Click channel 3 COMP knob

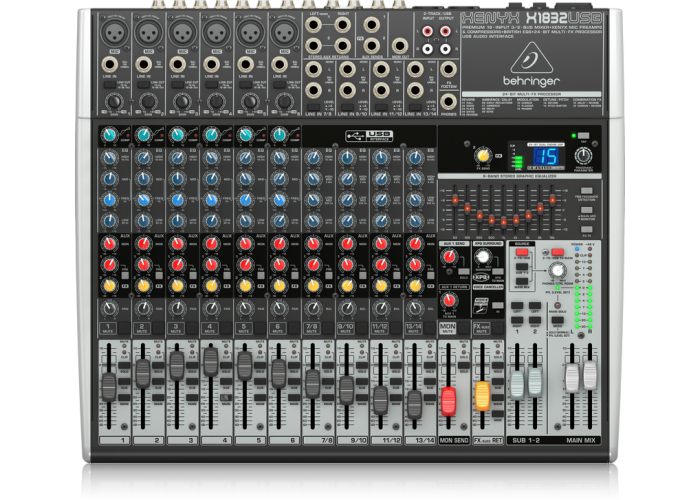[x=177, y=134]
